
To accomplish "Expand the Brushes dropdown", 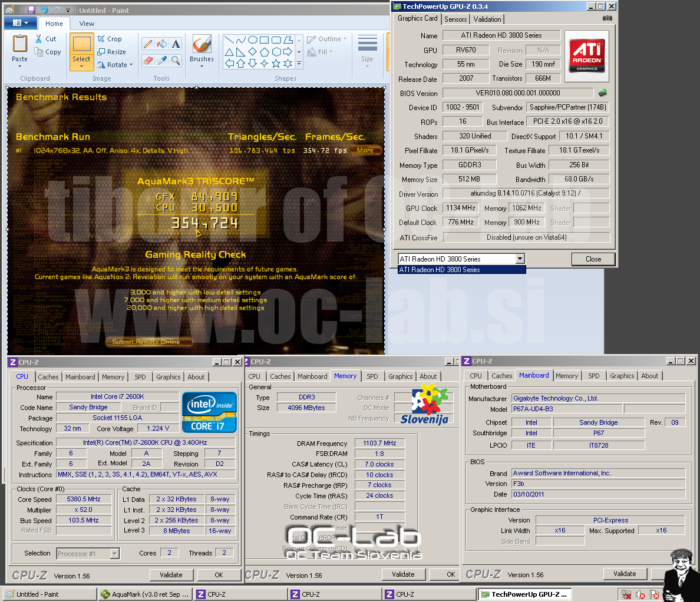I will (202, 67).
